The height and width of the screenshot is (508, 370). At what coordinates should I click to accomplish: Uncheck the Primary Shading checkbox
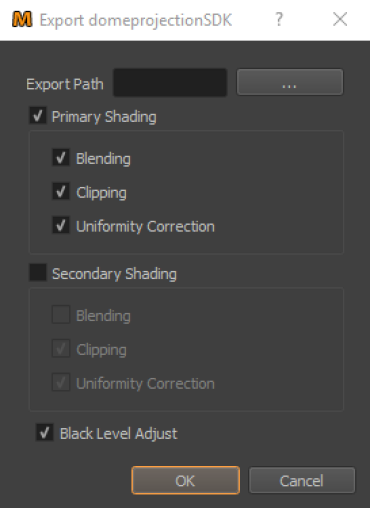pos(38,116)
